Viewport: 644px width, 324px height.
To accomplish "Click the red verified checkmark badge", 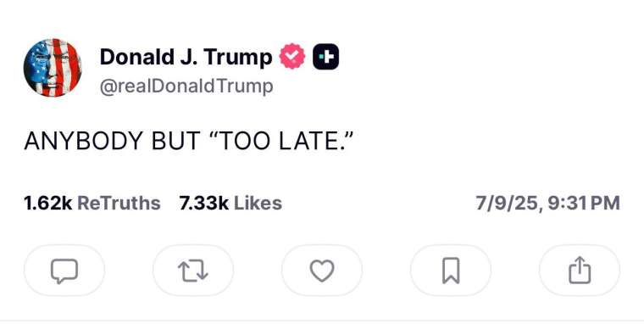I will point(292,56).
